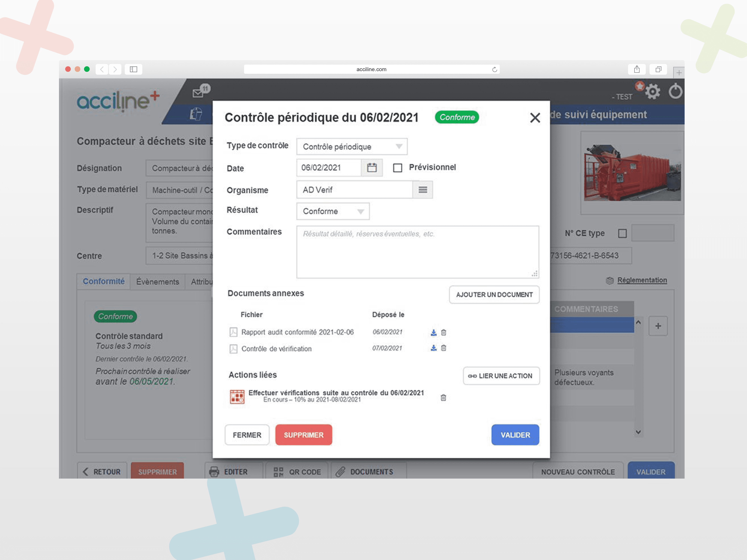This screenshot has width=747, height=560.
Task: Click PDF icon of Rapport audit file
Action: point(233,332)
